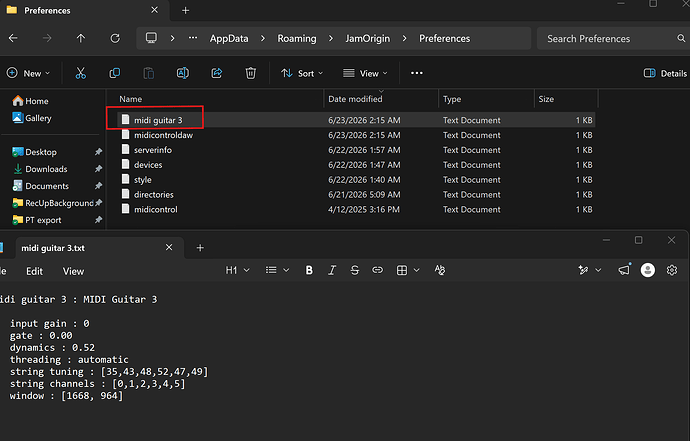Expand the chevron after JamOrigin in address bar

[404, 39]
